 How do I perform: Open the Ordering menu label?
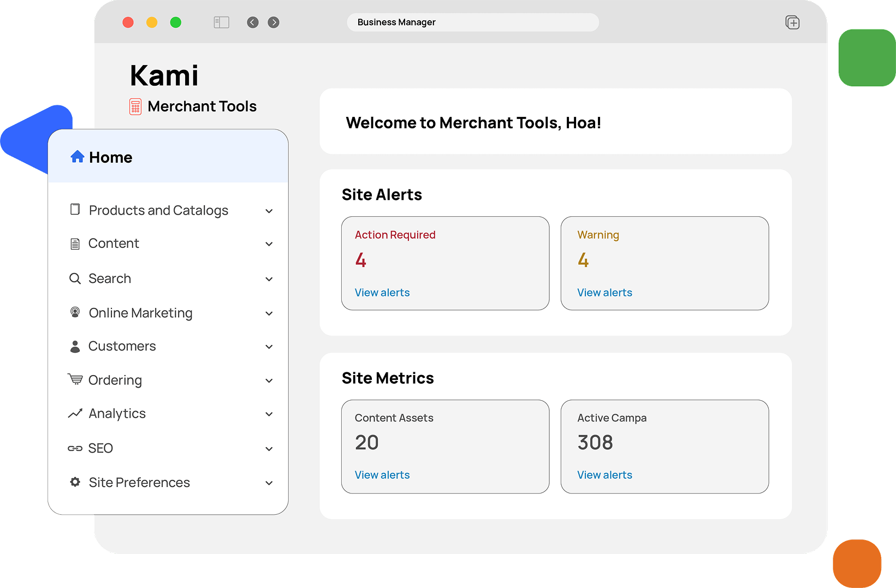tap(115, 380)
